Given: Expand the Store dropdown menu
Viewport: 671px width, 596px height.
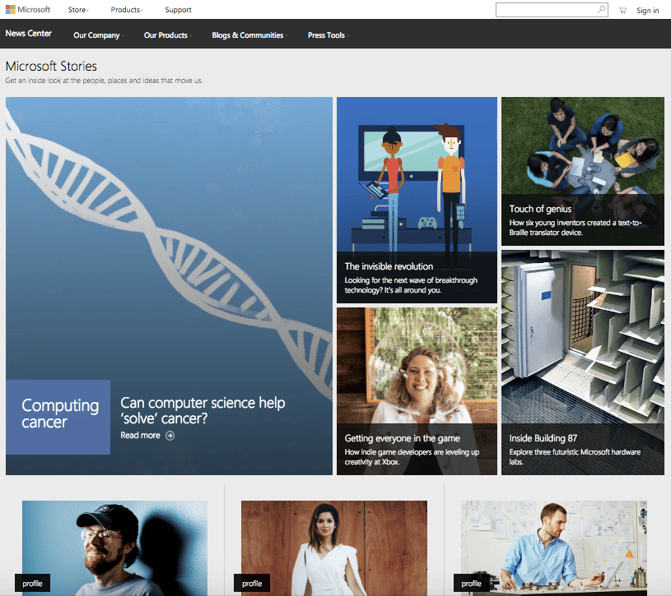Looking at the screenshot, I should pos(78,10).
